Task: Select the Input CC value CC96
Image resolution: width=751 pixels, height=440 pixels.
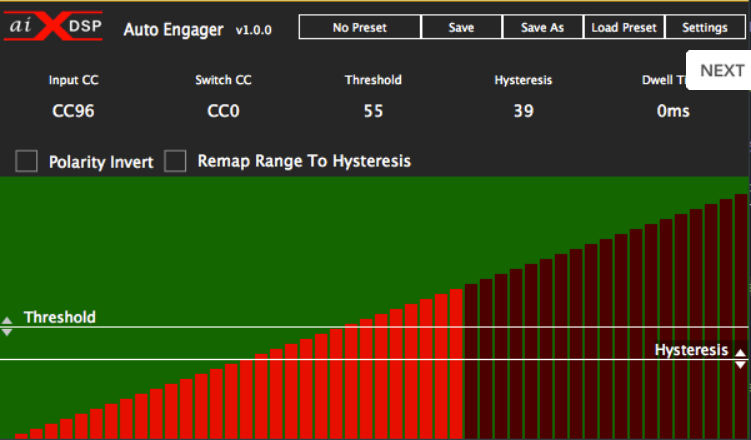Action: [73, 111]
